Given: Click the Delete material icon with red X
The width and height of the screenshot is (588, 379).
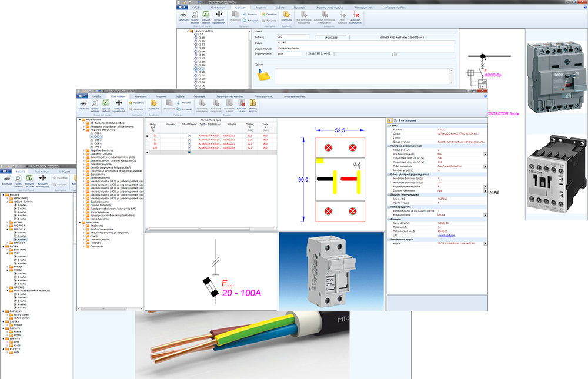Looking at the screenshot, I should point(241,103).
